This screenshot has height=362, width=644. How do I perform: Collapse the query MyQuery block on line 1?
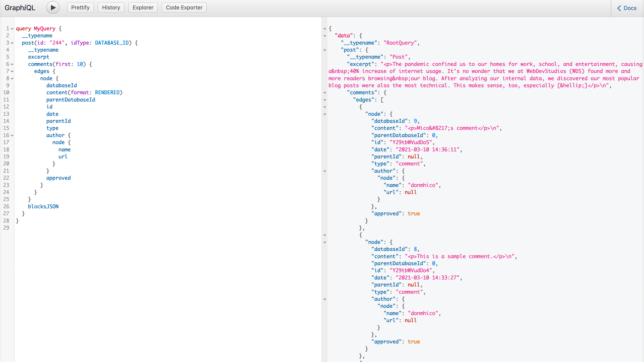(x=12, y=29)
